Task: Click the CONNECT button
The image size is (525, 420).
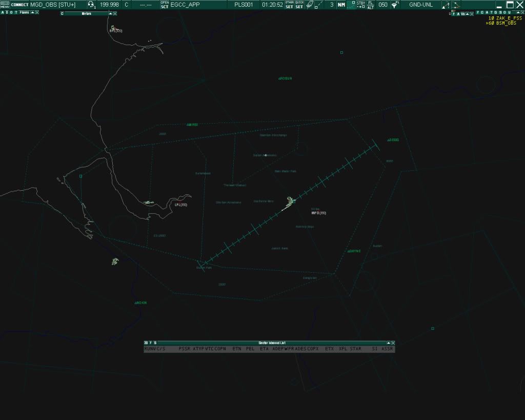Action: tap(19, 5)
